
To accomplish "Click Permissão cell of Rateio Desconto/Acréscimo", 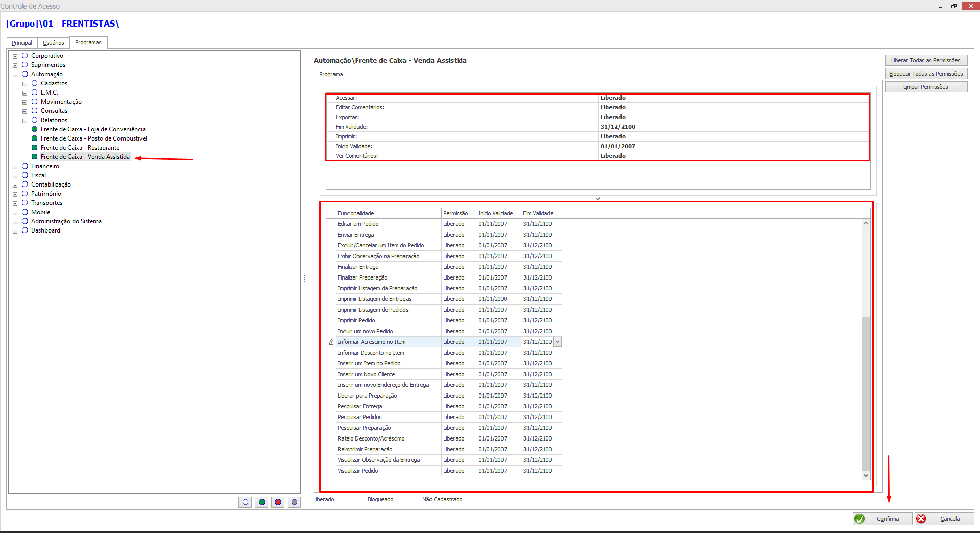I will [x=459, y=438].
